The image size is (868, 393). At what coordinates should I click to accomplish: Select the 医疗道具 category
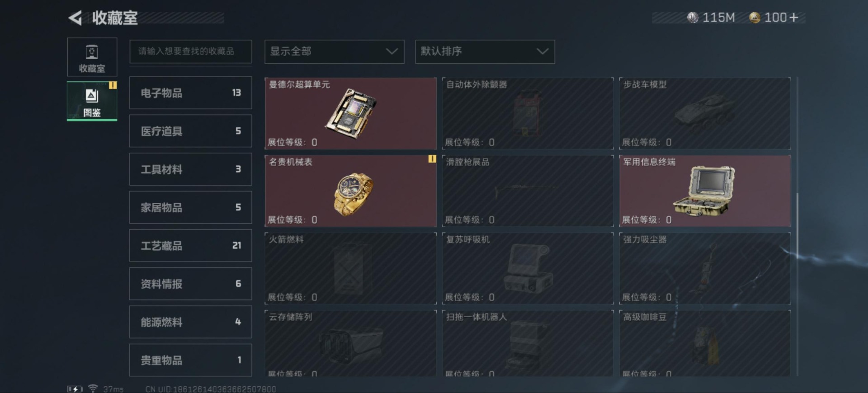(190, 131)
